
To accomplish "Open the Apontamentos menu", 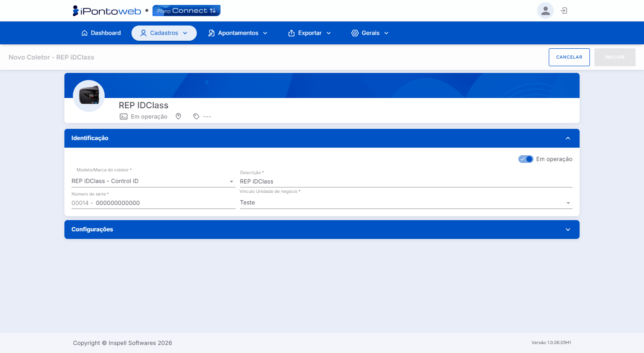I will 238,33.
